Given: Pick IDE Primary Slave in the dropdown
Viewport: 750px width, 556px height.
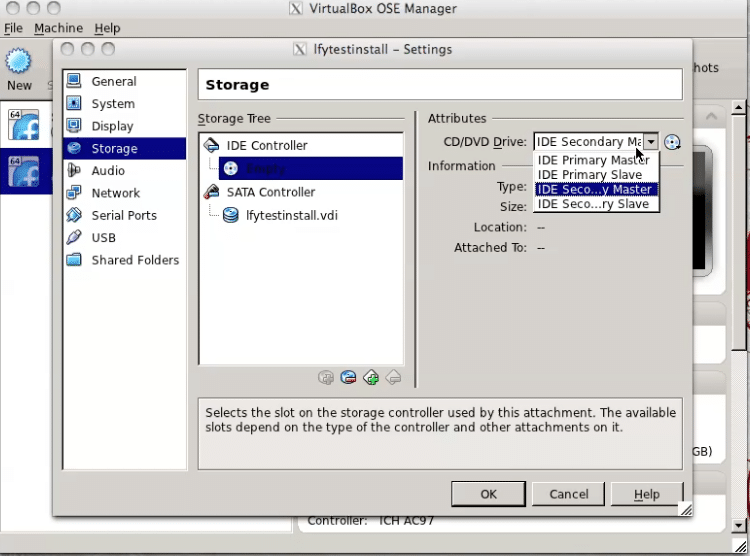Looking at the screenshot, I should 590,174.
